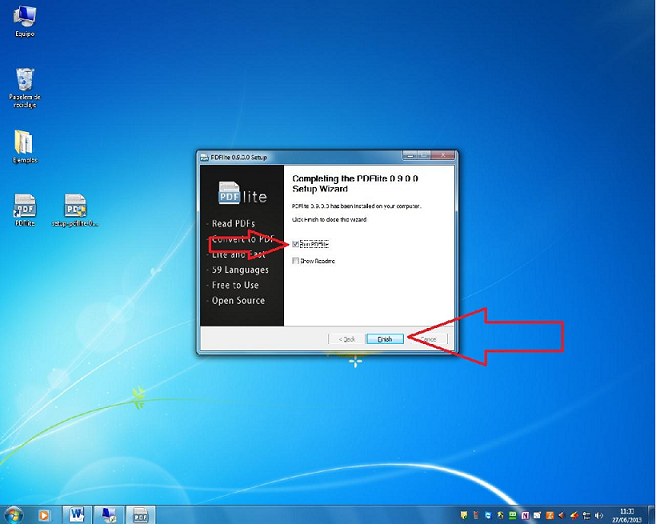The height and width of the screenshot is (524, 656).
Task: Close the PDFlite Setup window
Action: point(443,155)
